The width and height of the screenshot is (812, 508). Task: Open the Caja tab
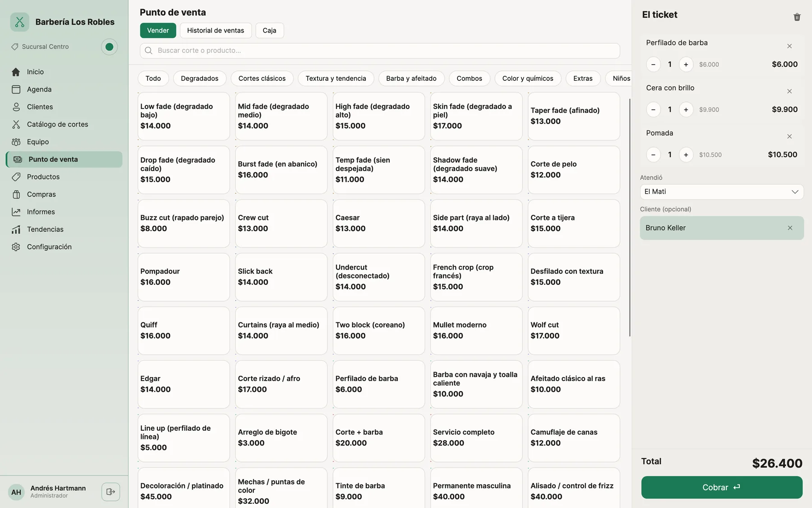pyautogui.click(x=269, y=30)
